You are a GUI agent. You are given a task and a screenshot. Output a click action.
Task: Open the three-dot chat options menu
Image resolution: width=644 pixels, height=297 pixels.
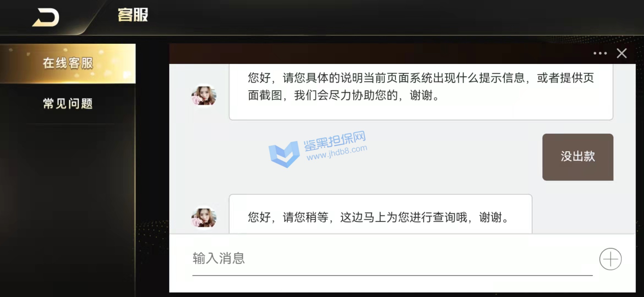coord(600,53)
